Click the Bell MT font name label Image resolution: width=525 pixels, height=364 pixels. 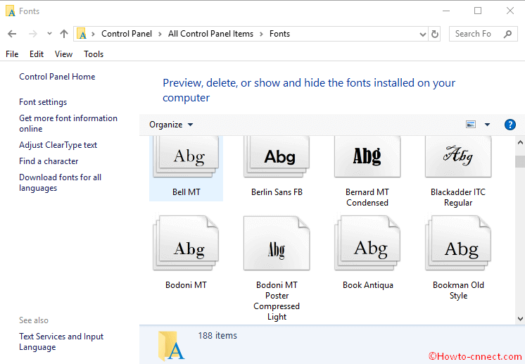tap(186, 192)
